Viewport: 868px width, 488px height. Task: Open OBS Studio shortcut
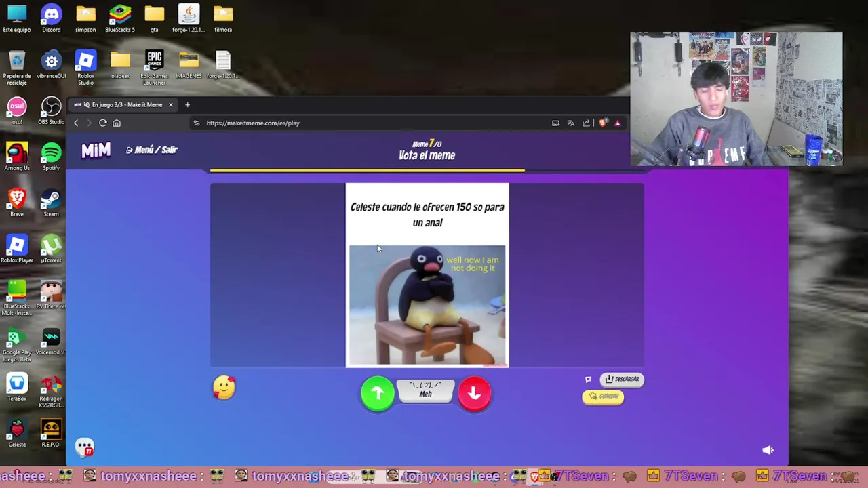51,110
